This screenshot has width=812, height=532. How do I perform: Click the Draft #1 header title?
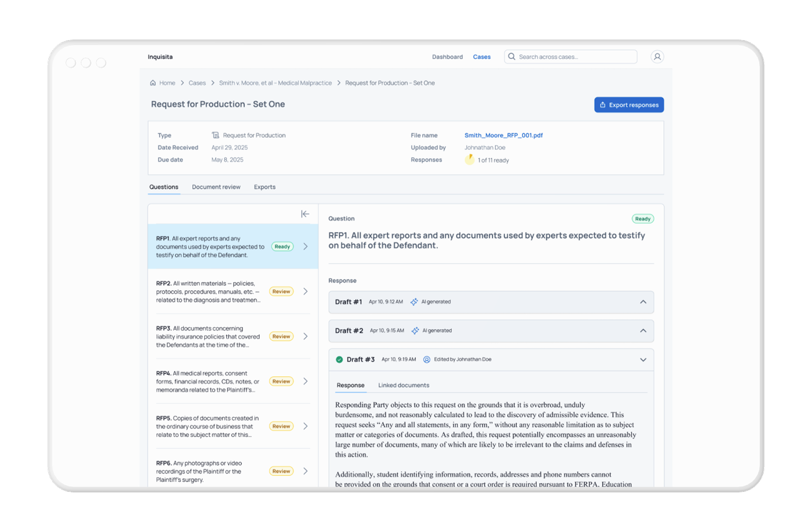(x=348, y=302)
